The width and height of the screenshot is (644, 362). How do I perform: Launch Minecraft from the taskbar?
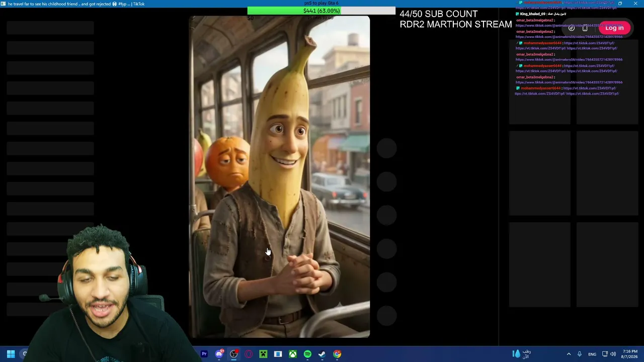coord(263,354)
